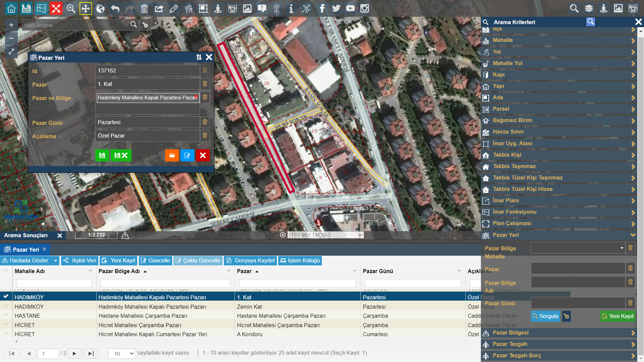The width and height of the screenshot is (644, 362).
Task: Uncheck the selected HADIMKÖY 1. Kat row
Action: [6, 297]
